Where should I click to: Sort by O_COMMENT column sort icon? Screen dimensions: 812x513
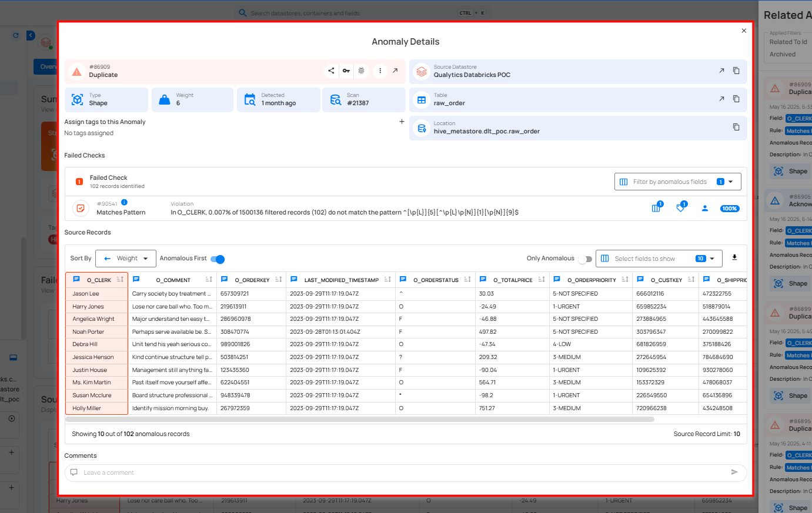pyautogui.click(x=209, y=280)
